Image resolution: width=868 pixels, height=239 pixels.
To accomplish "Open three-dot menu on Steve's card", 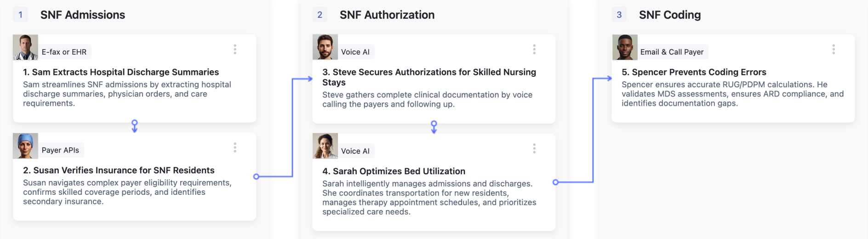I will [534, 49].
